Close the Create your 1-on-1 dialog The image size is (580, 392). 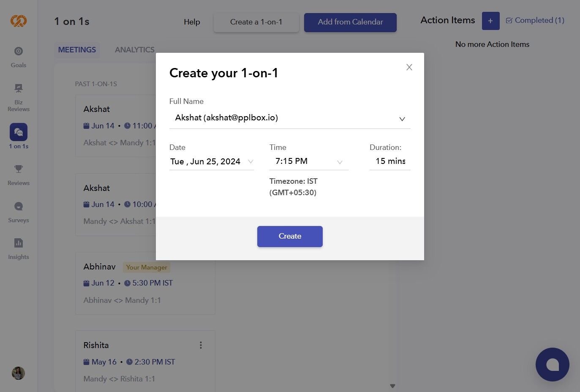point(409,67)
